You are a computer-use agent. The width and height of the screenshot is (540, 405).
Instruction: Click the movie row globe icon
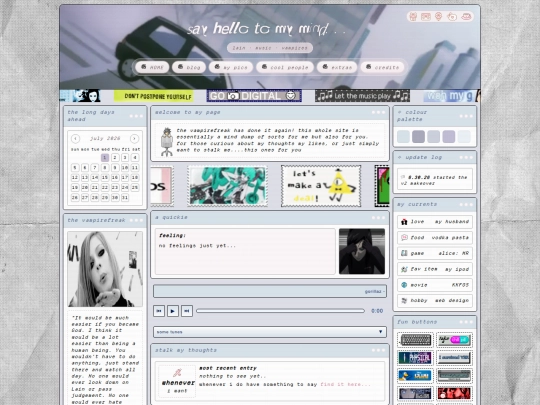[x=404, y=285]
